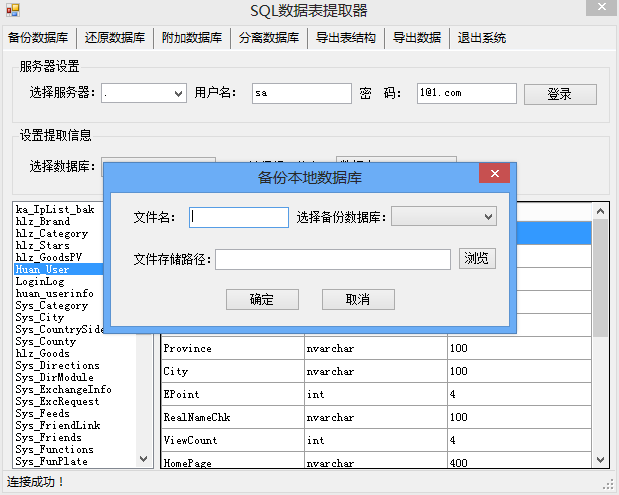Click table list scroll down arrow
The height and width of the screenshot is (495, 619).
coord(144,459)
